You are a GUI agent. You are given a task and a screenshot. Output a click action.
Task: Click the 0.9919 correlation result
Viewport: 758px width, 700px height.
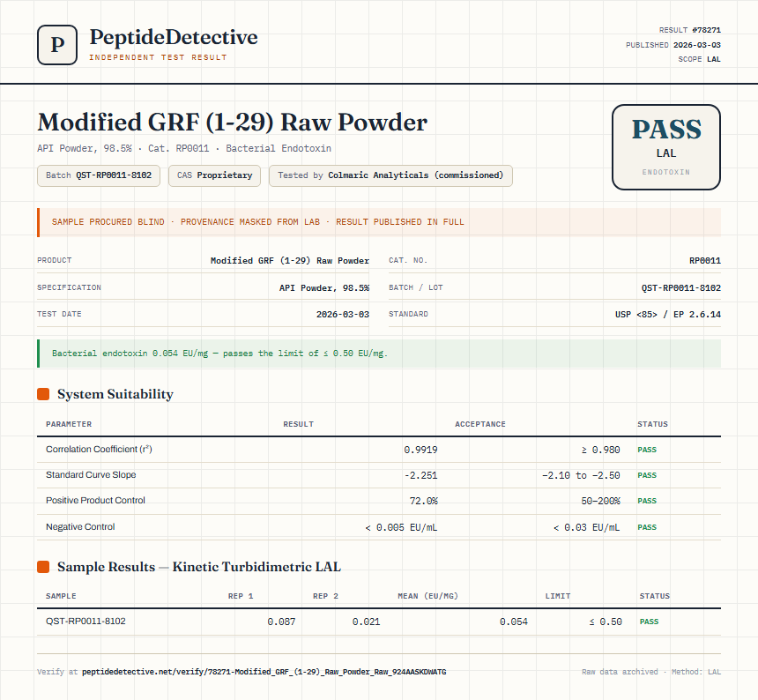tap(420, 450)
